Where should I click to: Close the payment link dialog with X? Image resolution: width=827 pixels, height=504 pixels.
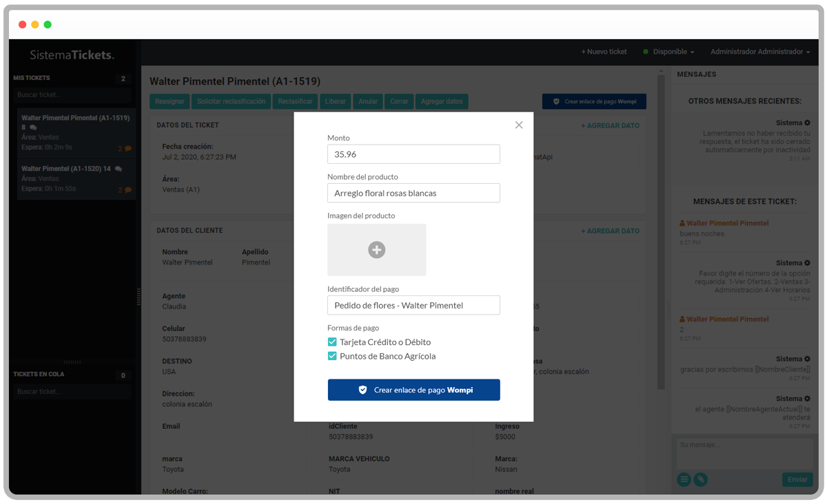point(519,125)
